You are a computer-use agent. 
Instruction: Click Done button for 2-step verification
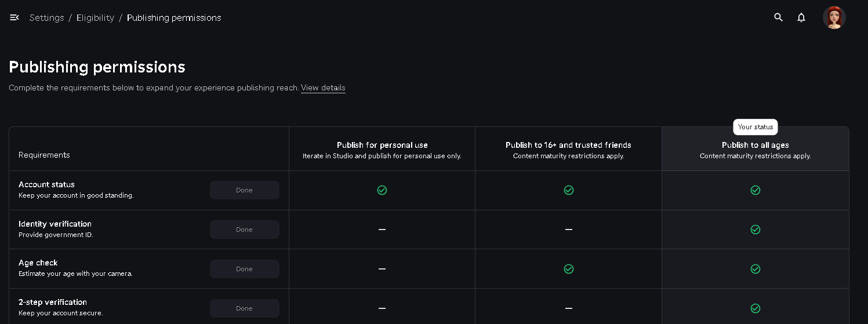(x=245, y=308)
